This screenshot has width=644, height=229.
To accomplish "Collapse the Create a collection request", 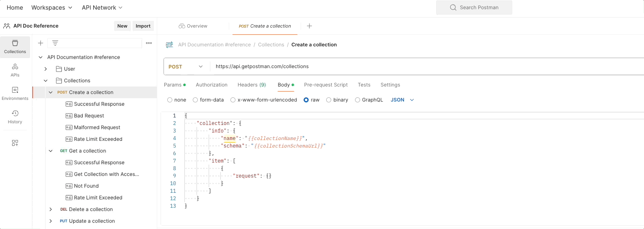I will point(51,92).
